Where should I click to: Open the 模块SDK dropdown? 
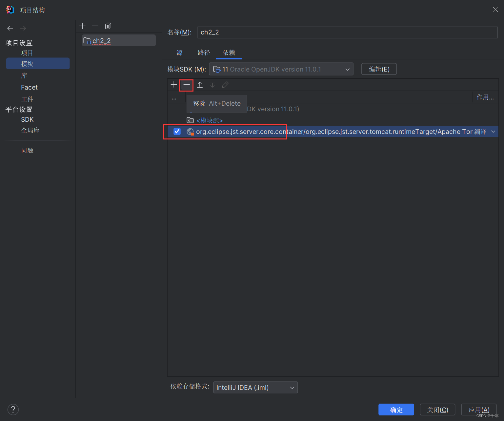281,69
